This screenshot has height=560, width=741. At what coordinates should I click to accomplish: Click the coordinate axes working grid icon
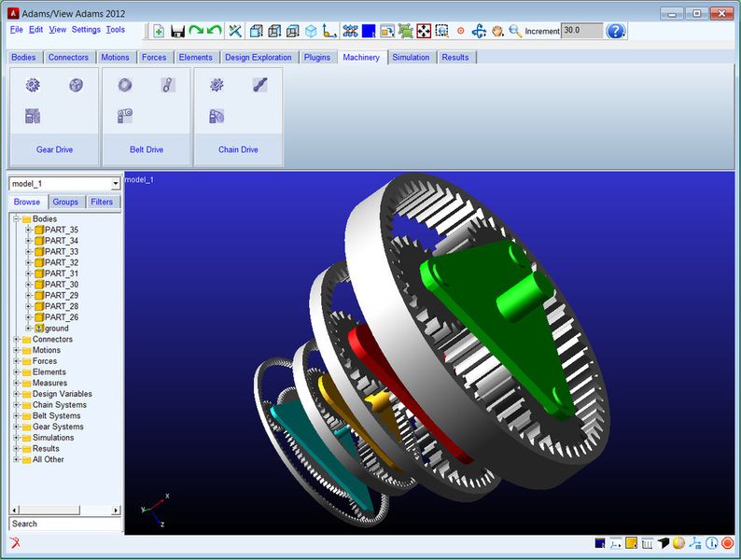[x=329, y=31]
